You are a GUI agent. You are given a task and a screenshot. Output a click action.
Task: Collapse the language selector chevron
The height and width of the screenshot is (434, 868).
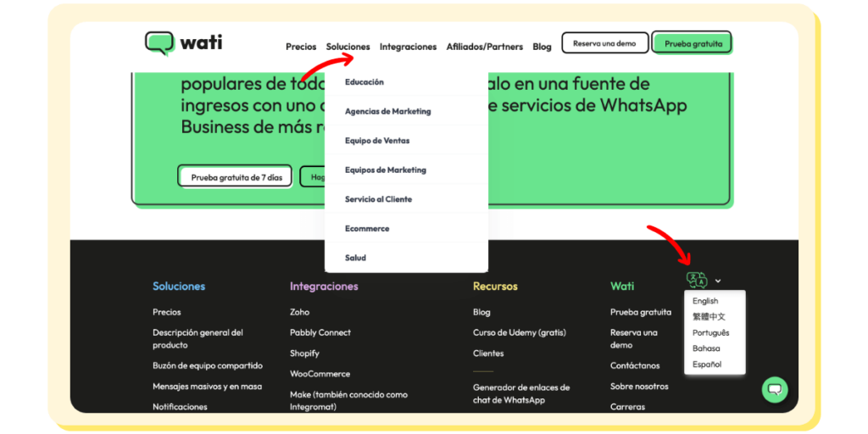[718, 281]
